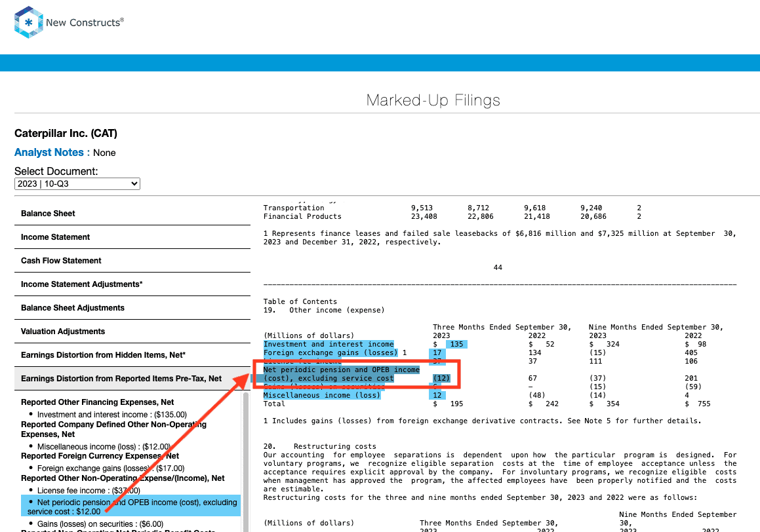Click Net periodic pension and OPEB list item
760x532 pixels.
click(131, 507)
